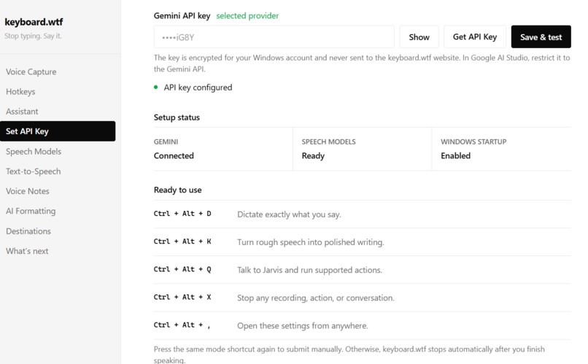Image resolution: width=588 pixels, height=364 pixels.
Task: Open the Voice Capture section
Action: [31, 71]
